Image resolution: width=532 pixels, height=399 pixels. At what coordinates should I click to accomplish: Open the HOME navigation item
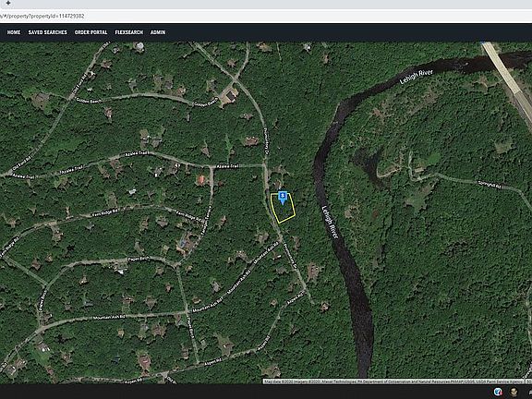pos(14,32)
